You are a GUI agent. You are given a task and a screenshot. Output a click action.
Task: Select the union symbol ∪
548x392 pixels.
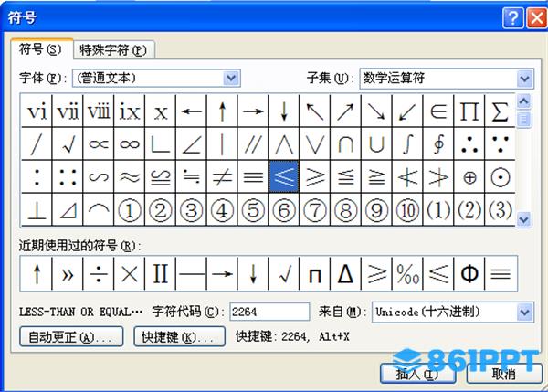(376, 143)
